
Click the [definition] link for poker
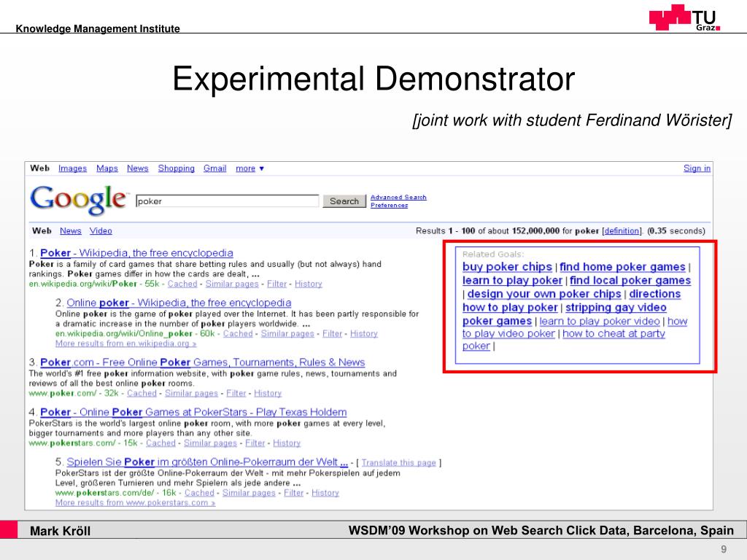tap(622, 231)
